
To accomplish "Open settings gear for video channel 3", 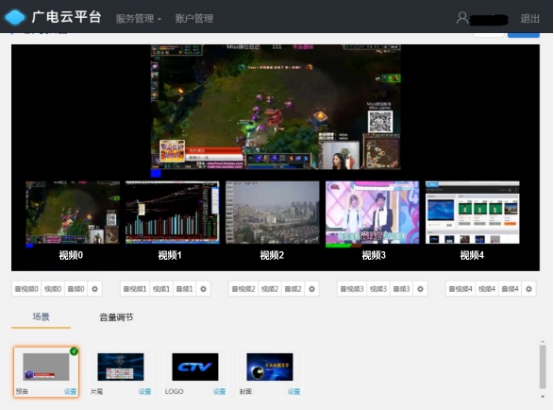I will (420, 289).
